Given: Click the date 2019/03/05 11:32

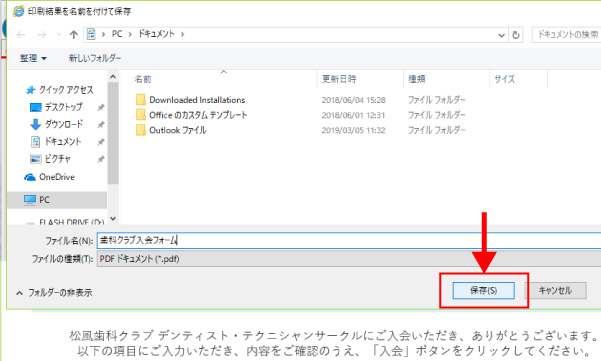Looking at the screenshot, I should [x=353, y=130].
